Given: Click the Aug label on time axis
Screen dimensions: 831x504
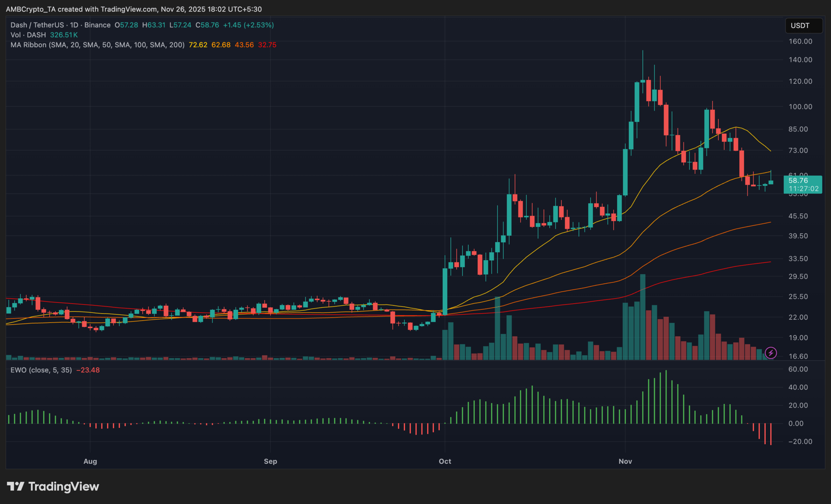Looking at the screenshot, I should [90, 461].
